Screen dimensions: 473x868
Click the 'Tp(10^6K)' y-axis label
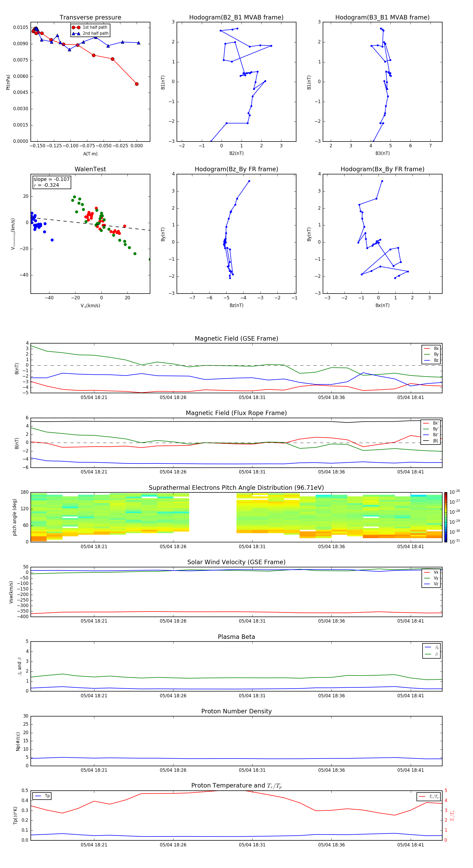click(15, 815)
